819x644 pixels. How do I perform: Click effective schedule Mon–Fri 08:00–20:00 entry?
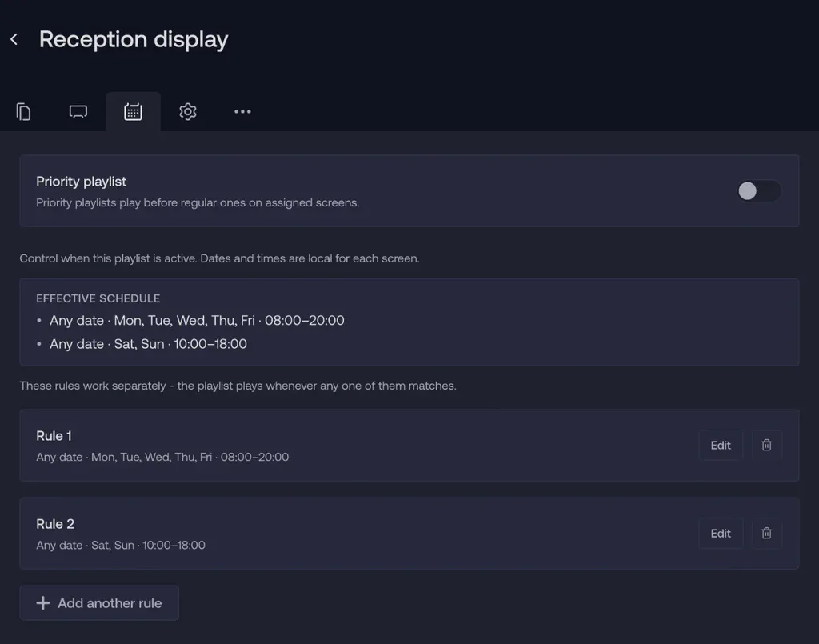(197, 320)
